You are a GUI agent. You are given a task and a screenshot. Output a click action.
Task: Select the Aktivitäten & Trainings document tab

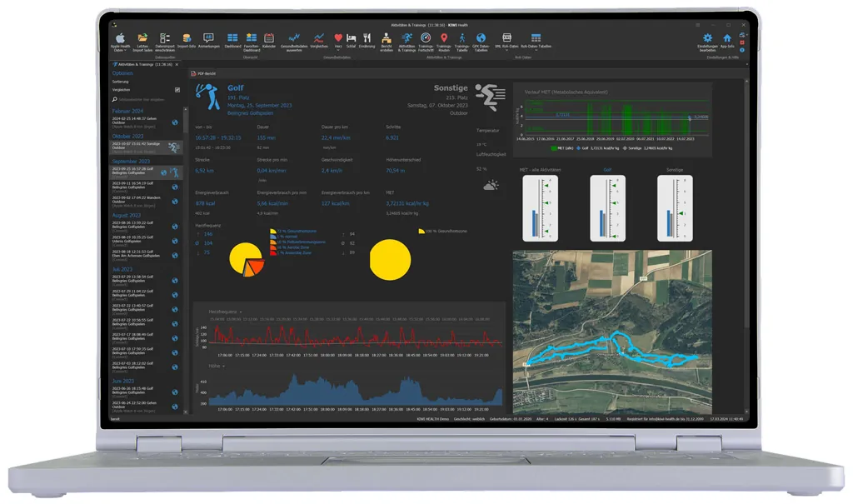(x=142, y=64)
